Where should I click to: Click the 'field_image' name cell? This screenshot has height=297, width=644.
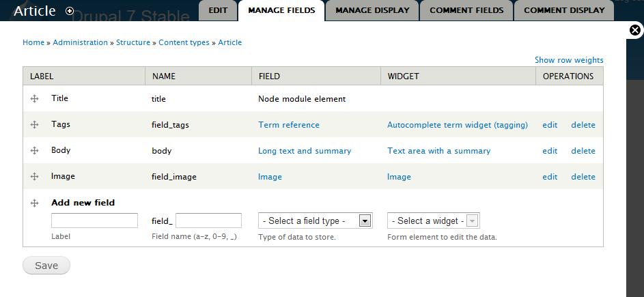click(x=174, y=177)
